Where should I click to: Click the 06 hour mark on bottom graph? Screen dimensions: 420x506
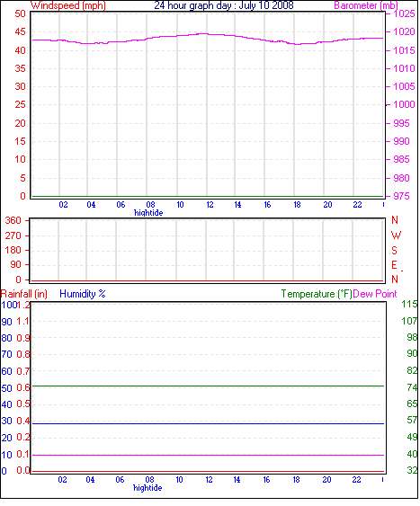click(120, 480)
